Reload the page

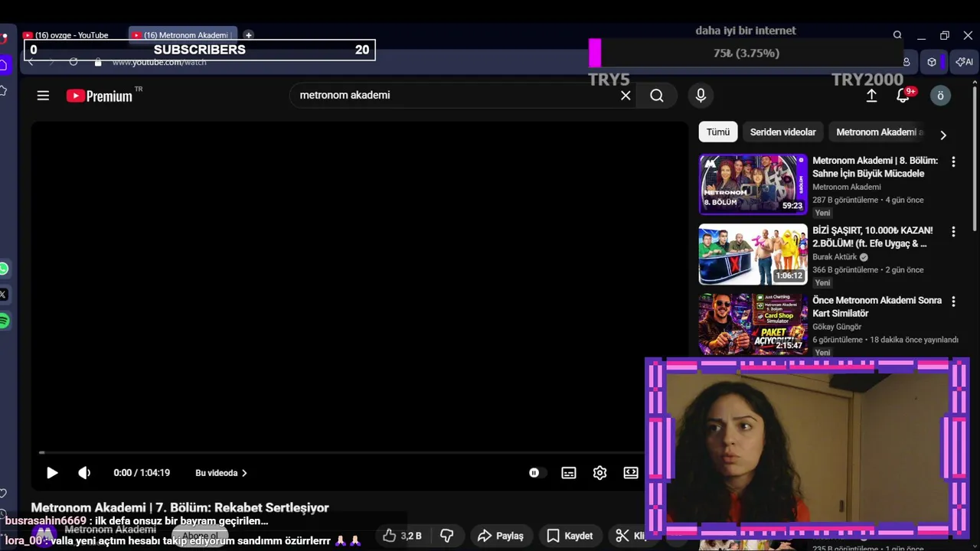tap(73, 62)
